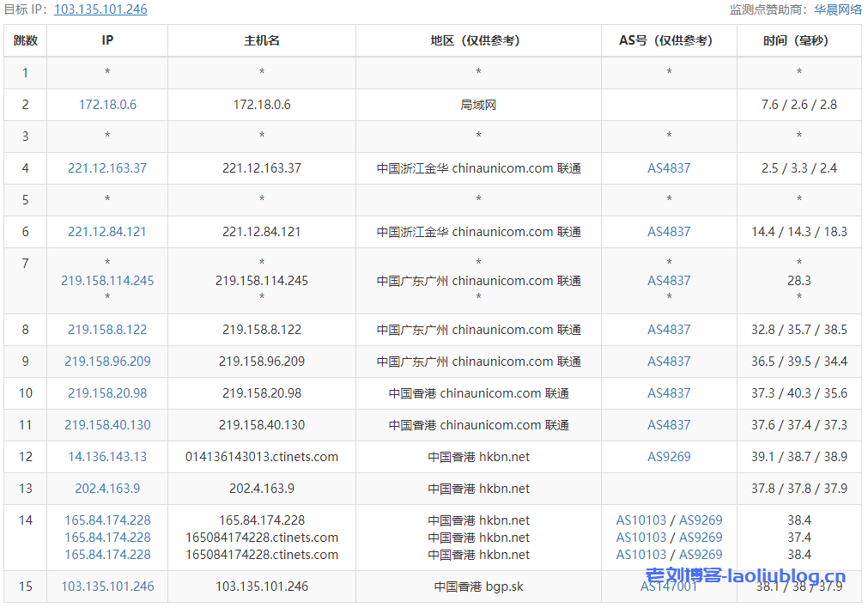Click the 14.136.143.13 IP link
Image resolution: width=868 pixels, height=608 pixels.
pos(107,457)
